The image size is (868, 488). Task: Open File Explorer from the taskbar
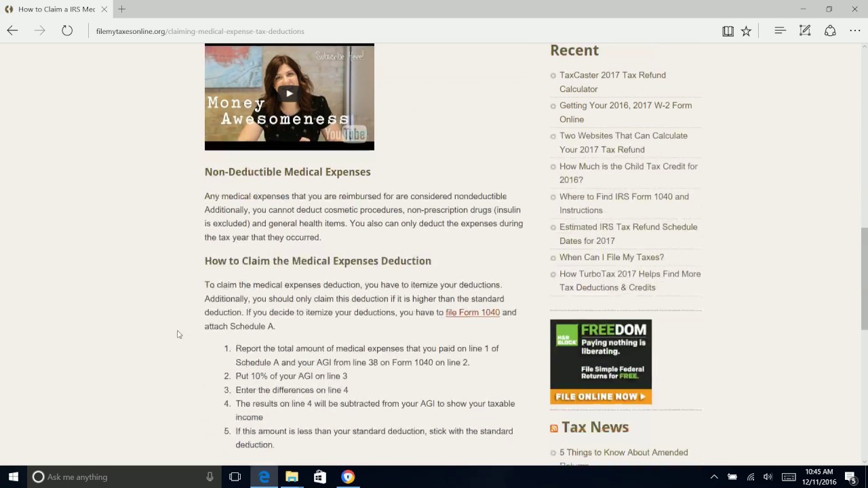click(x=292, y=476)
